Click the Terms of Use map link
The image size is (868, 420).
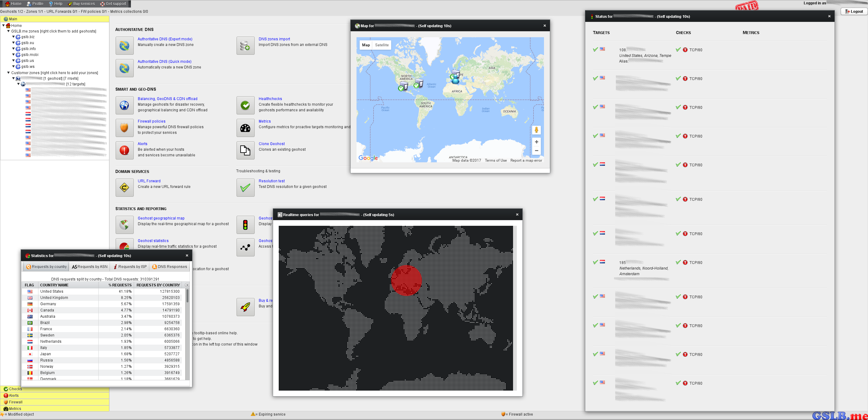click(x=496, y=160)
